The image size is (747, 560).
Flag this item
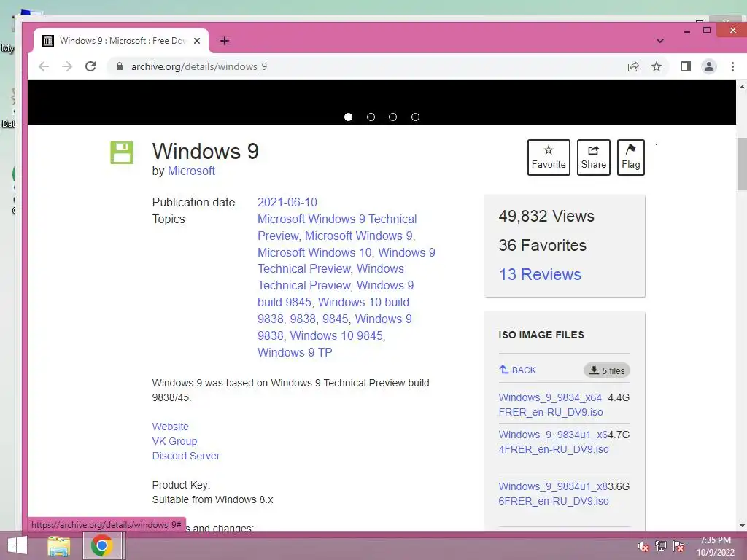click(x=631, y=157)
